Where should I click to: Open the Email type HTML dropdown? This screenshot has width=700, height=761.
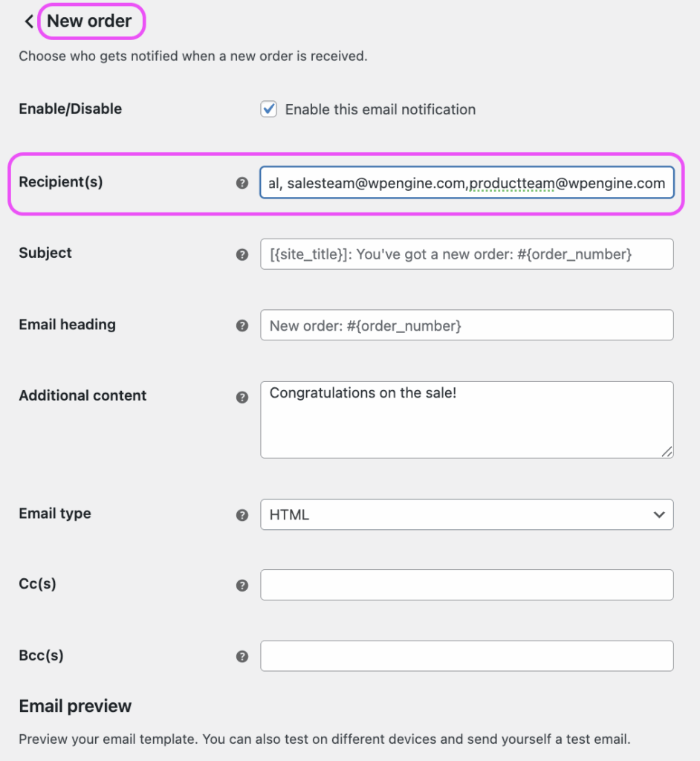467,514
